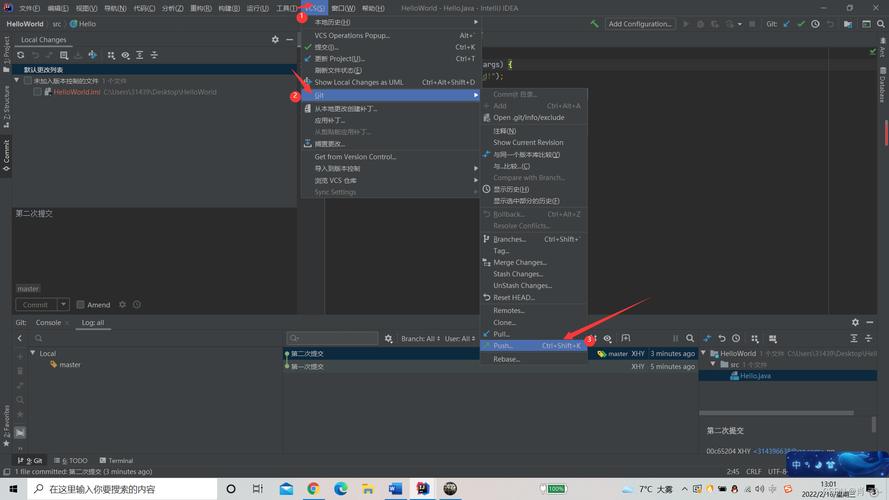
Task: Select Hello.java in commit details tree
Action: 750,376
